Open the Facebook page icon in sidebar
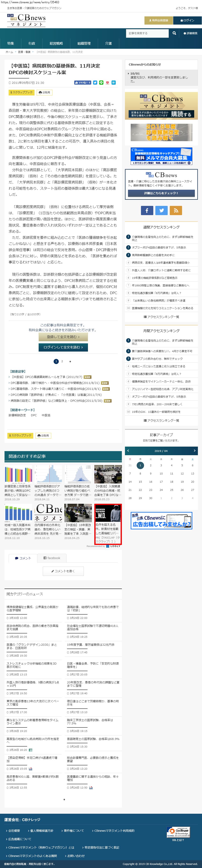Image resolution: width=202 pixels, height=868 pixels. [147, 210]
